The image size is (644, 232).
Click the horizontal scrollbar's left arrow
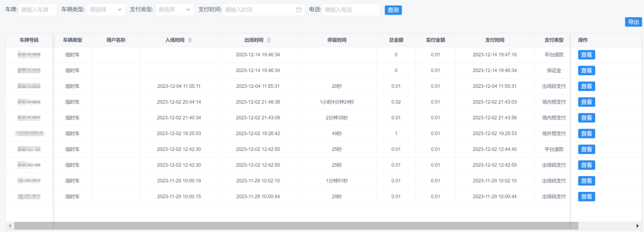click(9, 225)
